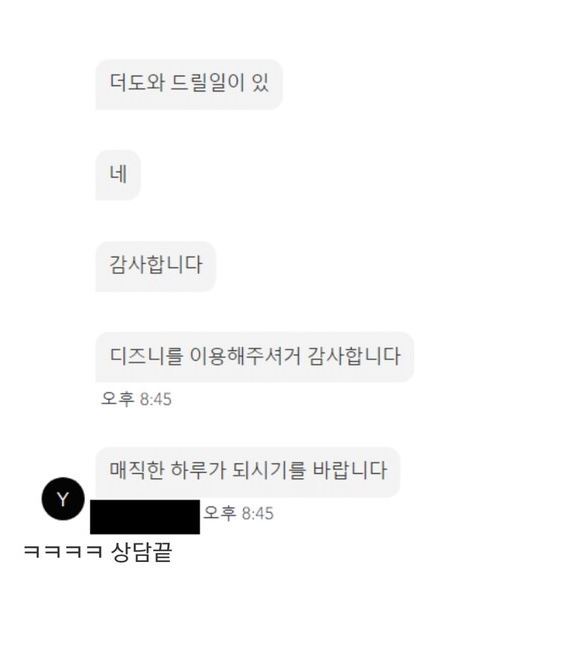Click the final '있' in top bubble

pyautogui.click(x=260, y=82)
